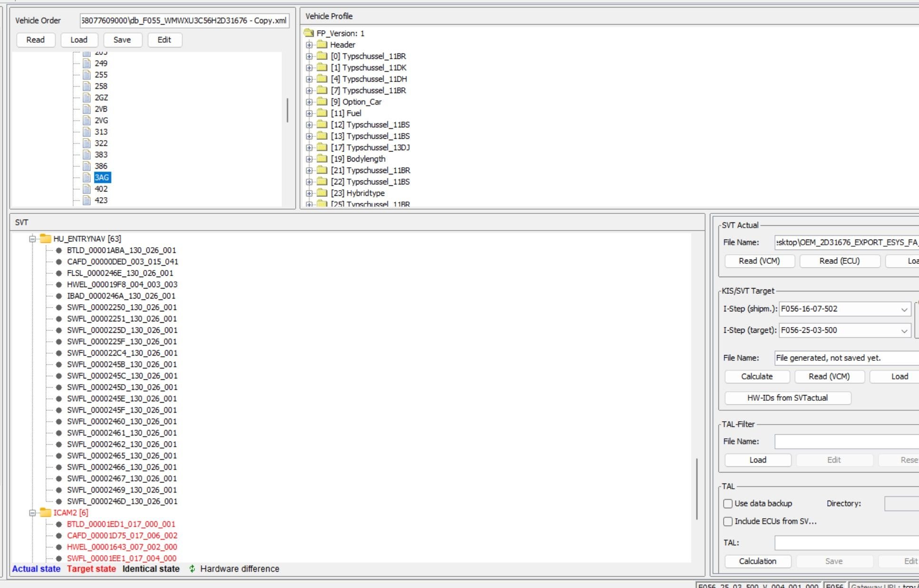The image size is (919, 588).
Task: Collapse the HU_ENTRYNAV tree node
Action: pyautogui.click(x=32, y=239)
